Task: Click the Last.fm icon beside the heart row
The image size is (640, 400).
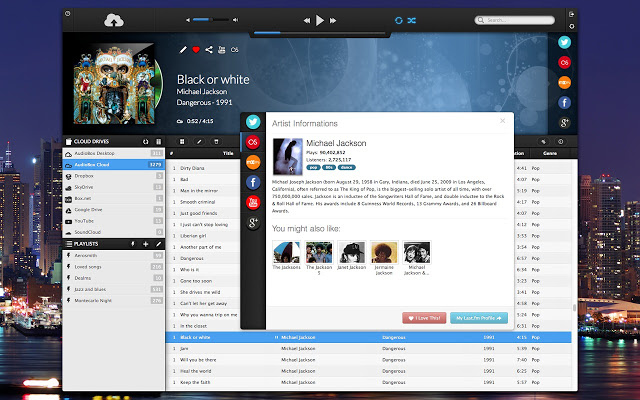Action: point(235,50)
